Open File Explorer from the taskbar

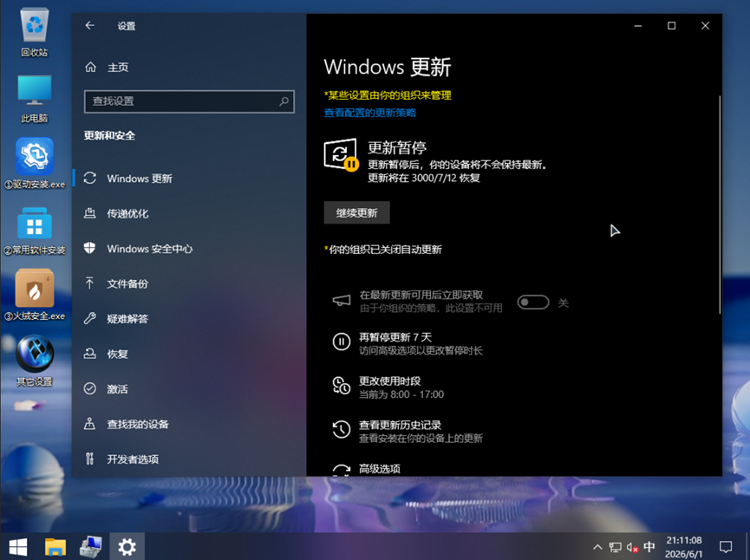click(x=55, y=547)
